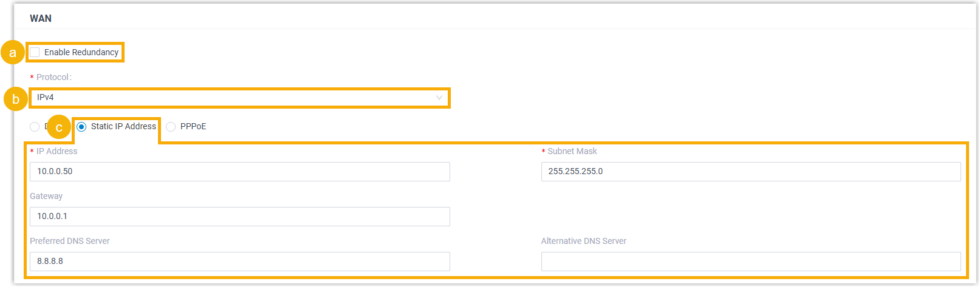Click the chevron arrow in the Protocol dropdown
Screen dimensions: 980x287
pyautogui.click(x=439, y=98)
